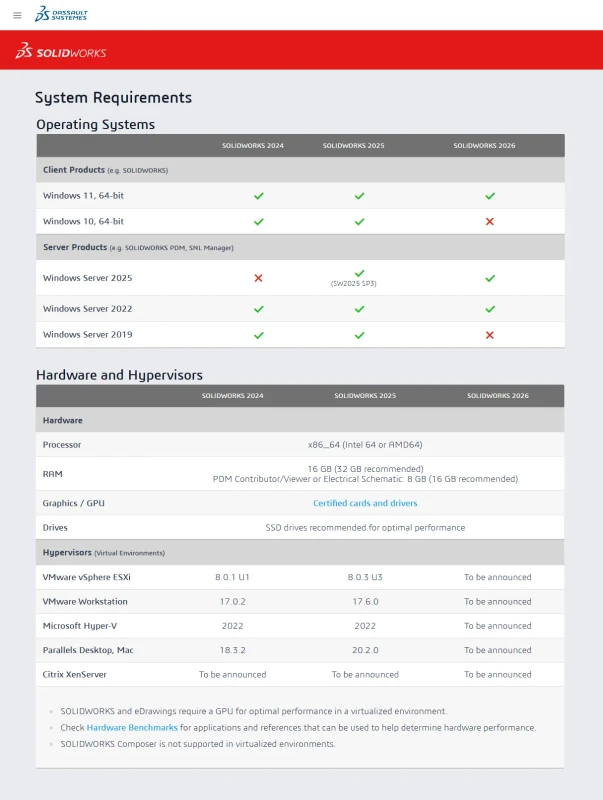
Task: Open the Hardware Benchmarks link
Action: pos(132,728)
